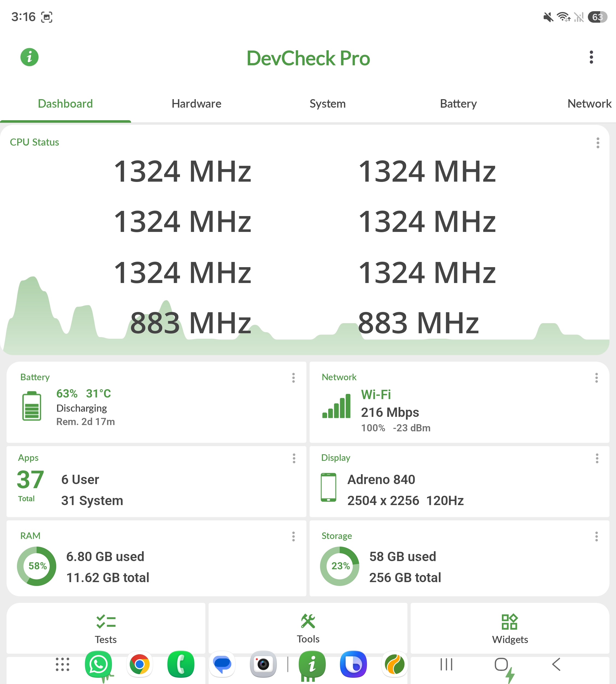Viewport: 616px width, 684px height.
Task: Open the main three-dot overflow menu
Action: point(591,57)
